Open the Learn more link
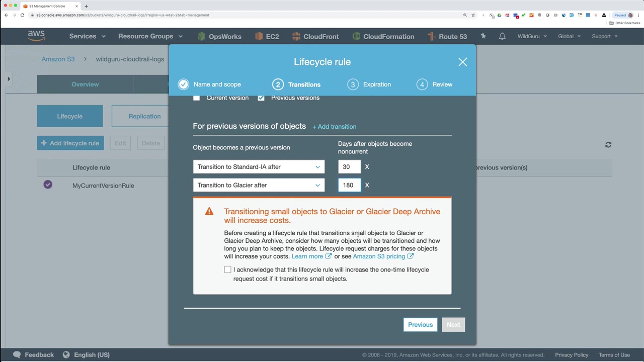Image resolution: width=644 pixels, height=362 pixels. (x=311, y=256)
